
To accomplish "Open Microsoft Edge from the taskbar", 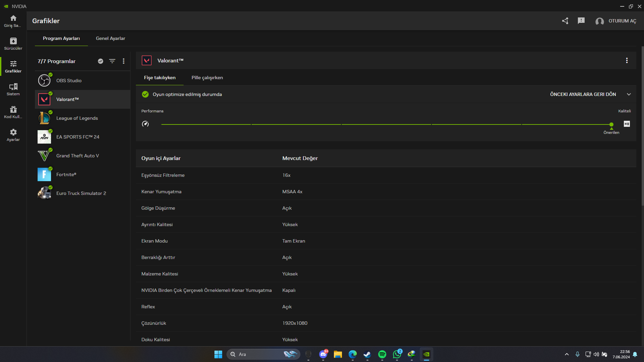I will tap(353, 354).
